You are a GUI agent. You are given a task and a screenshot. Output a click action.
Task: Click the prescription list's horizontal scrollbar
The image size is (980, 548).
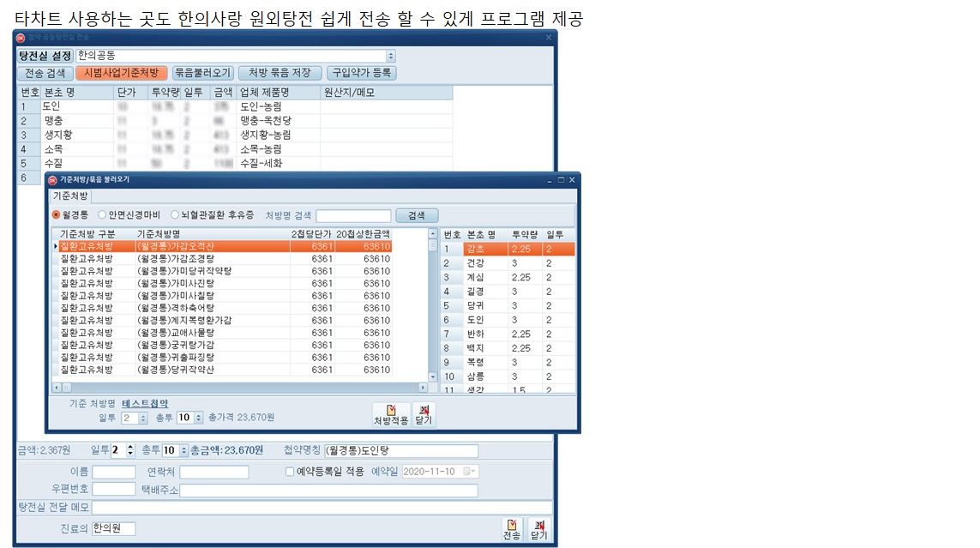coord(240,388)
